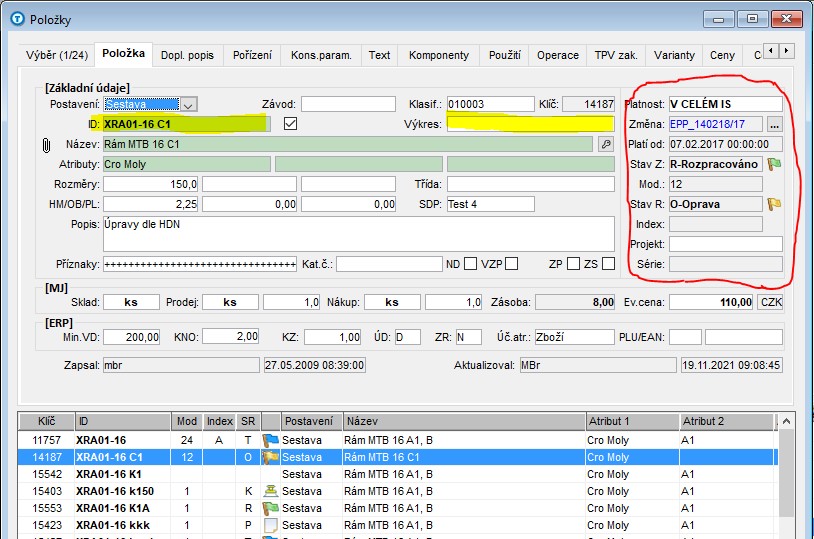Click the Popis text area with Úpravy dle HDN

coord(359,234)
